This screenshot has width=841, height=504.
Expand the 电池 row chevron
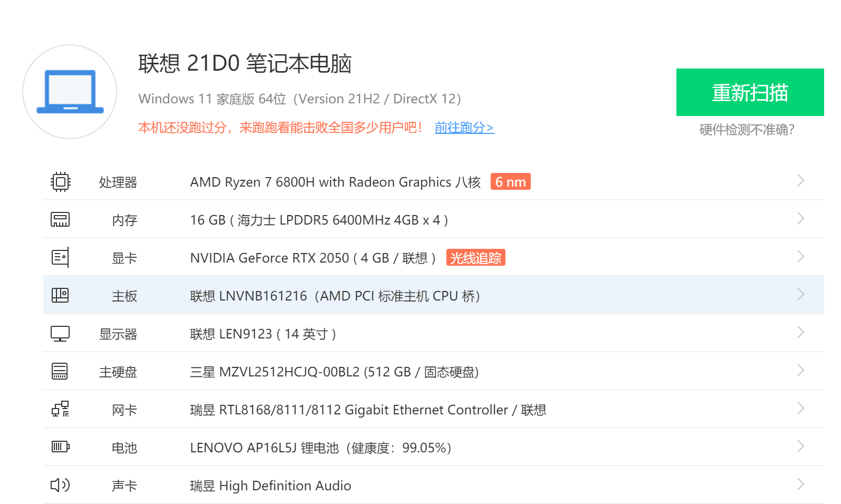pyautogui.click(x=800, y=447)
